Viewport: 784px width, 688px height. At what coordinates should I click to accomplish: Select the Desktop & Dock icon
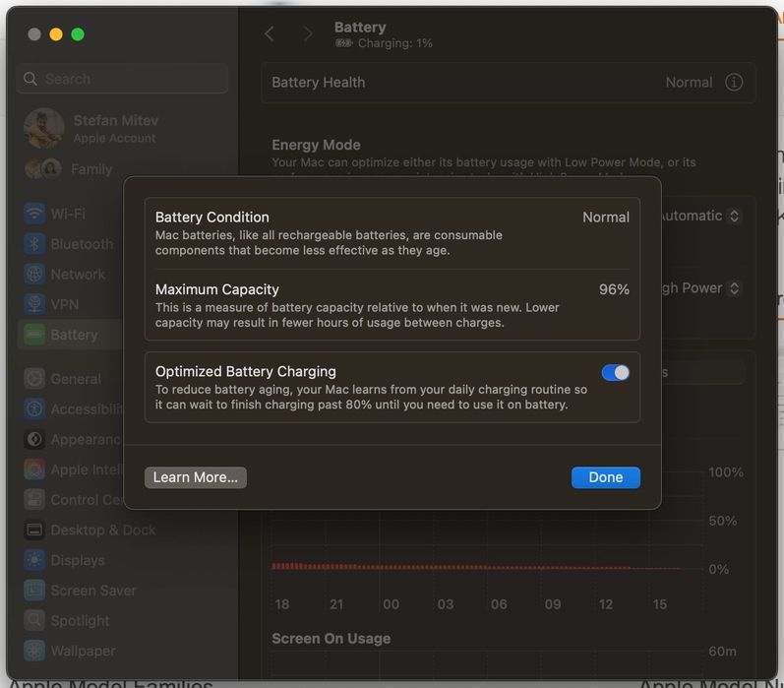tap(34, 530)
